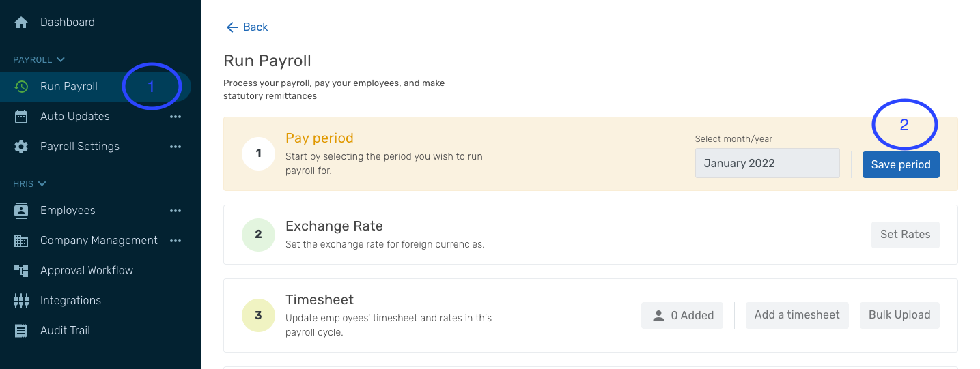Expand Auto Updates three-dot menu
This screenshot has width=980, height=369.
point(176,117)
